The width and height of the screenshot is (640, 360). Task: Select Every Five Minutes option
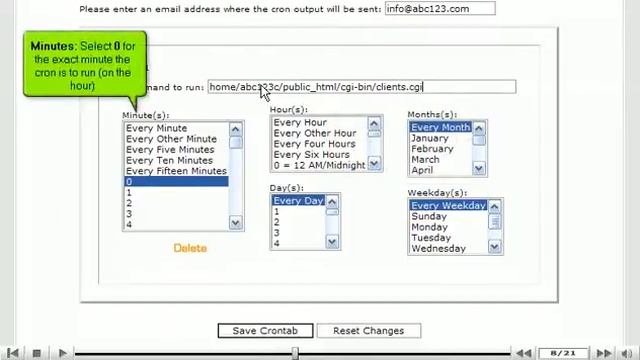(176, 149)
